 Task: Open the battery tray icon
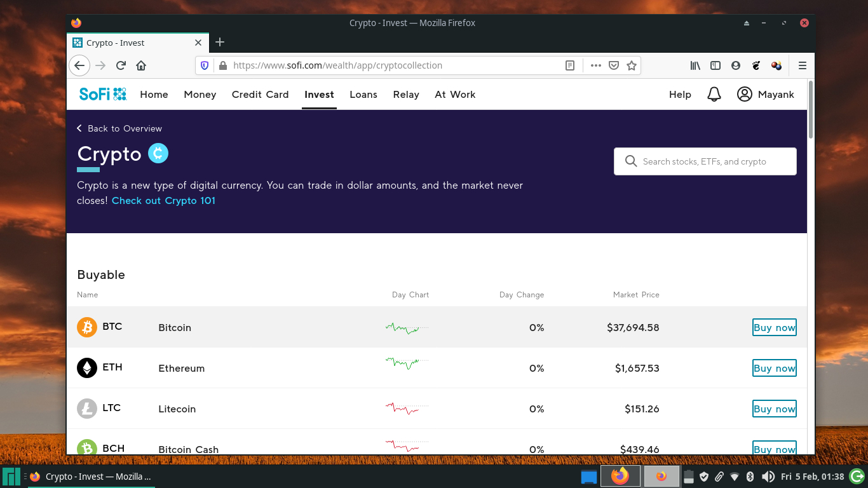689,477
